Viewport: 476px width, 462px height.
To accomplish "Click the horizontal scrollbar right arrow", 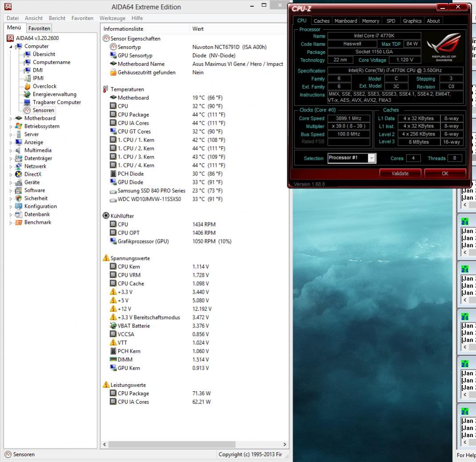I will 284,444.
